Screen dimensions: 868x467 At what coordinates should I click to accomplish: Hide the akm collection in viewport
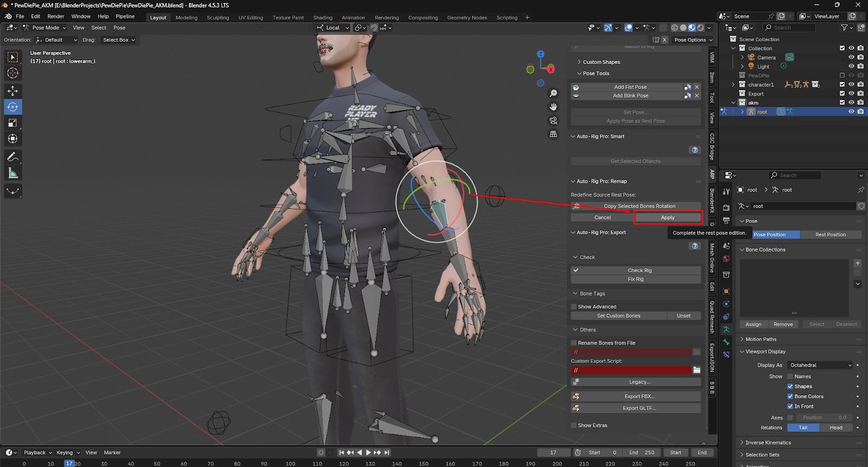pyautogui.click(x=851, y=103)
